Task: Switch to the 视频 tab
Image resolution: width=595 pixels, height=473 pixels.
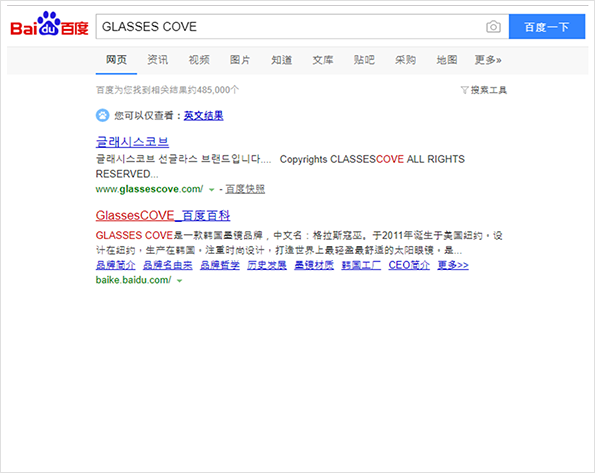Action: pyautogui.click(x=199, y=60)
